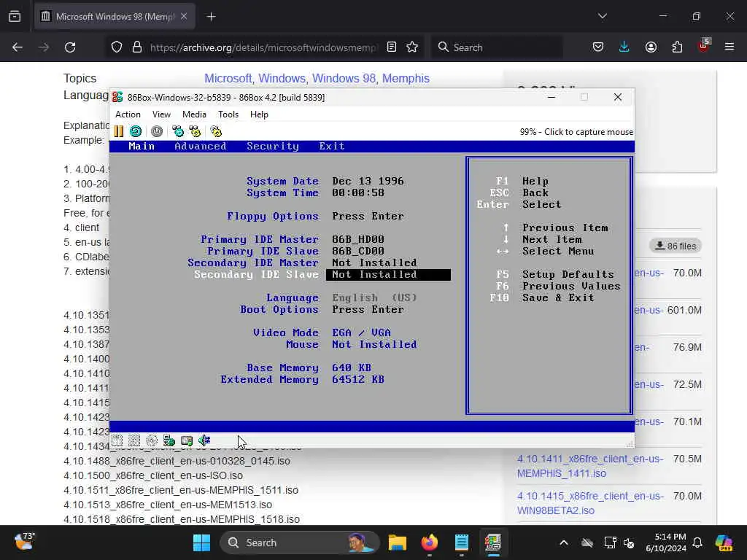Expand the list all tabs chevron
747x560 pixels.
pos(603,16)
